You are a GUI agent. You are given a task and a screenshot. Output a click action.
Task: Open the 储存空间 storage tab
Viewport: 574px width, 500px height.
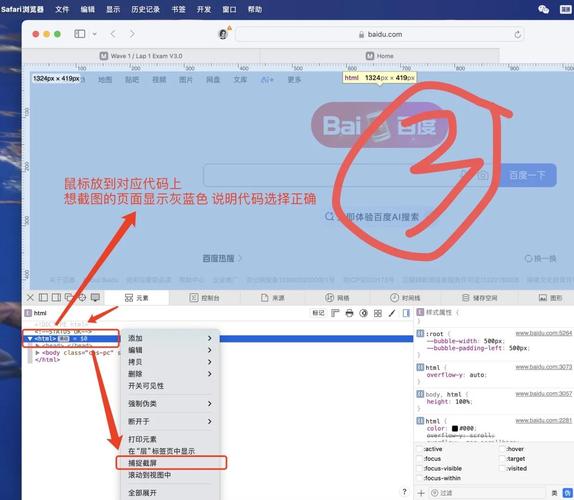click(x=479, y=298)
